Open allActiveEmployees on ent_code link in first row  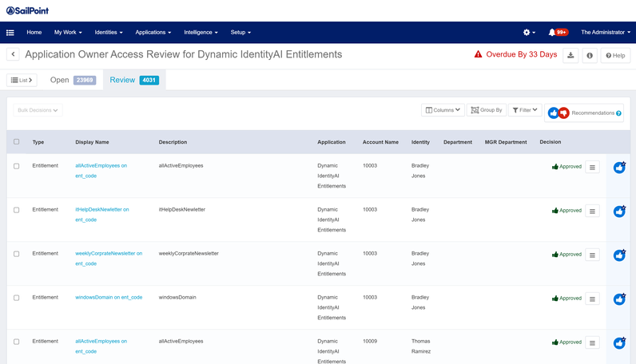tap(101, 166)
